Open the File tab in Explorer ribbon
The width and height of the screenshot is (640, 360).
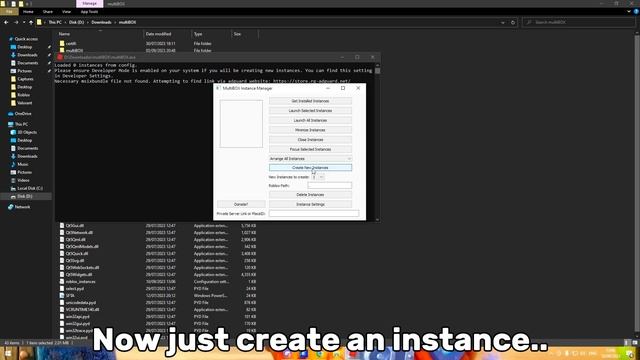(9, 12)
